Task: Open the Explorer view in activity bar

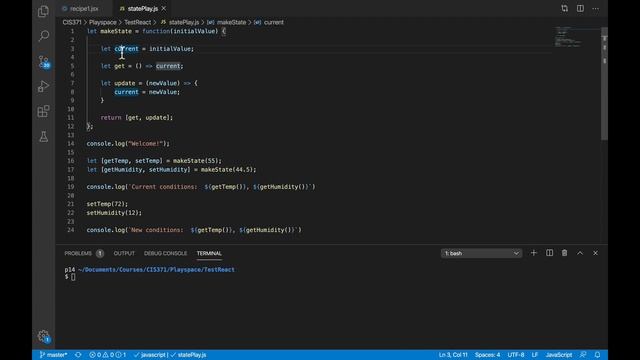Action: pos(43,11)
